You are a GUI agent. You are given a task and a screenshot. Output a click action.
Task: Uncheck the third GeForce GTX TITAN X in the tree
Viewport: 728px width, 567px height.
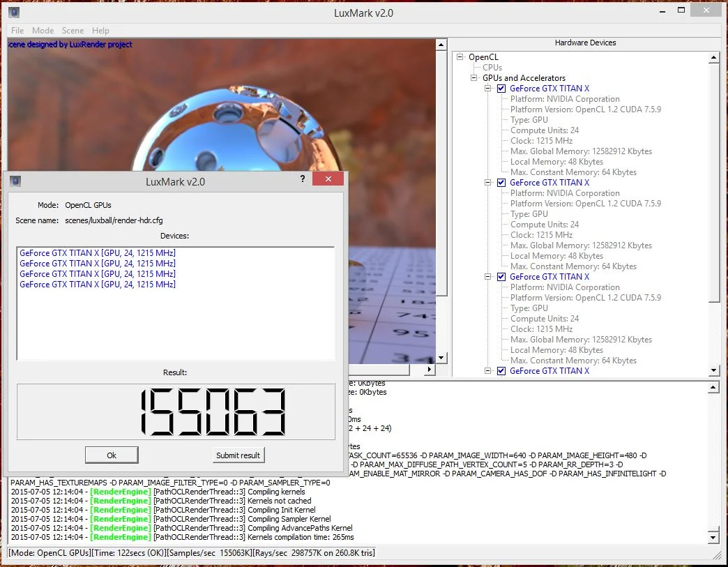coord(501,277)
